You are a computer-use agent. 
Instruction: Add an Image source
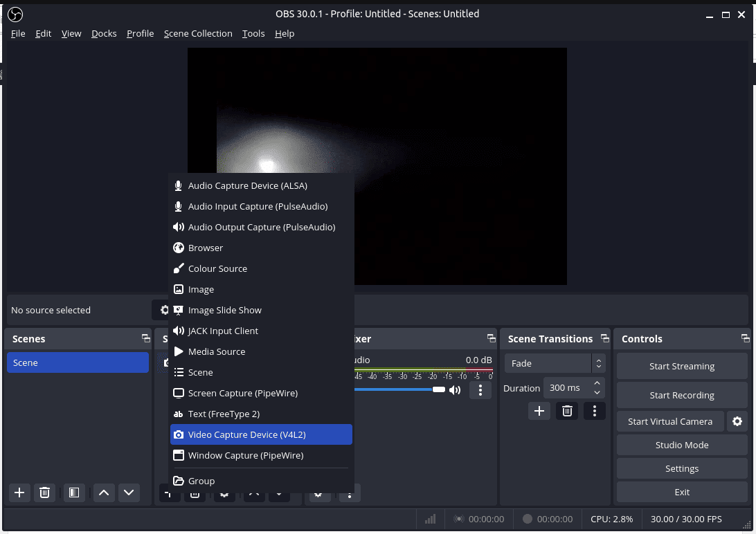click(x=261, y=289)
